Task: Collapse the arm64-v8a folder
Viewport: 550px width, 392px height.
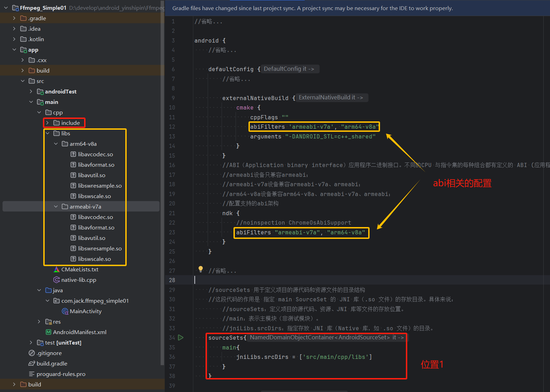Action: (x=56, y=144)
